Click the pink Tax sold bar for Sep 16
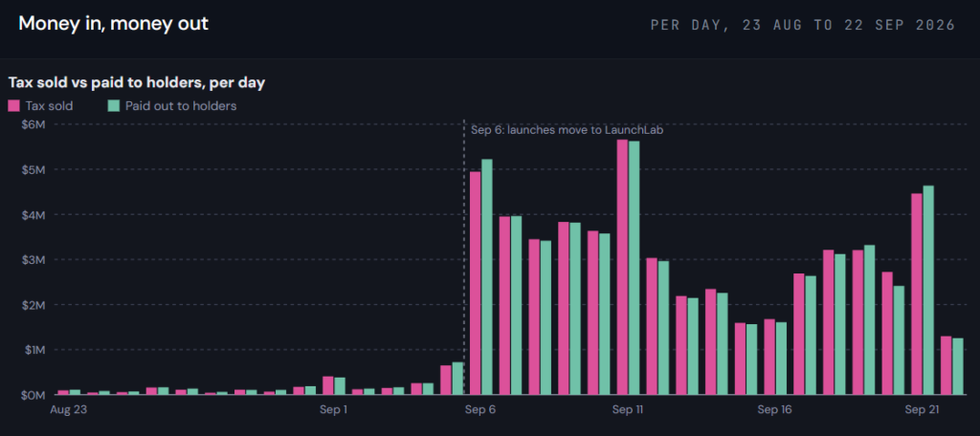 click(769, 358)
